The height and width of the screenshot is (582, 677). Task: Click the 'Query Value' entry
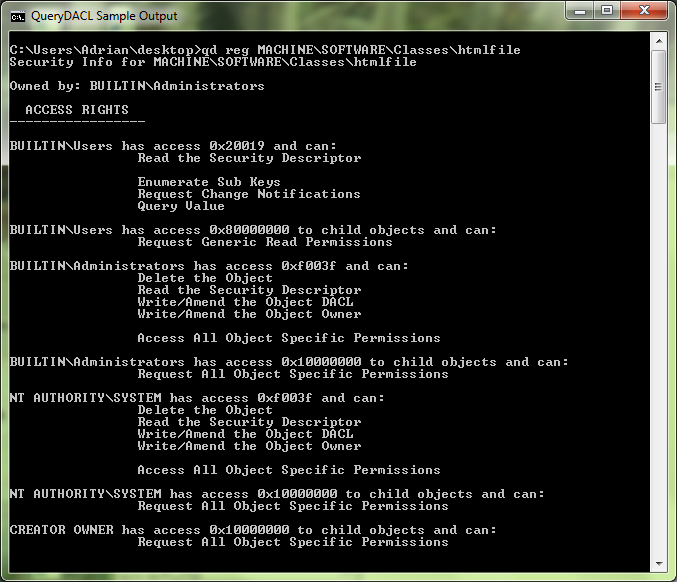(180, 206)
